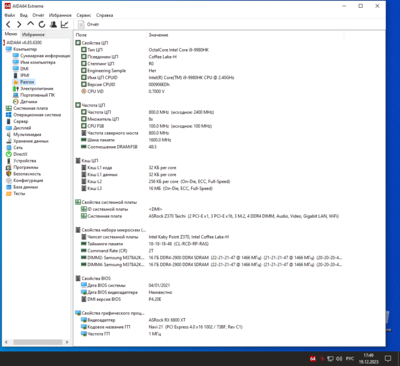Refresh the page with the circular arrow icon

click(42, 24)
